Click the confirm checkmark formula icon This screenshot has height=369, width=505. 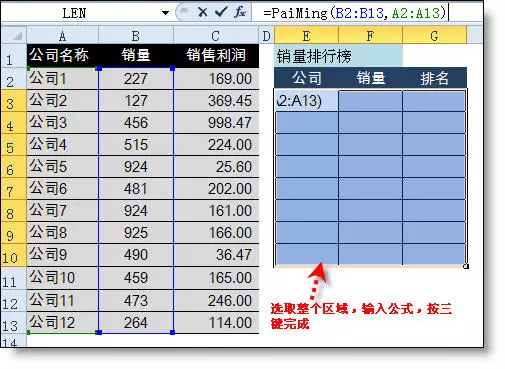click(220, 13)
